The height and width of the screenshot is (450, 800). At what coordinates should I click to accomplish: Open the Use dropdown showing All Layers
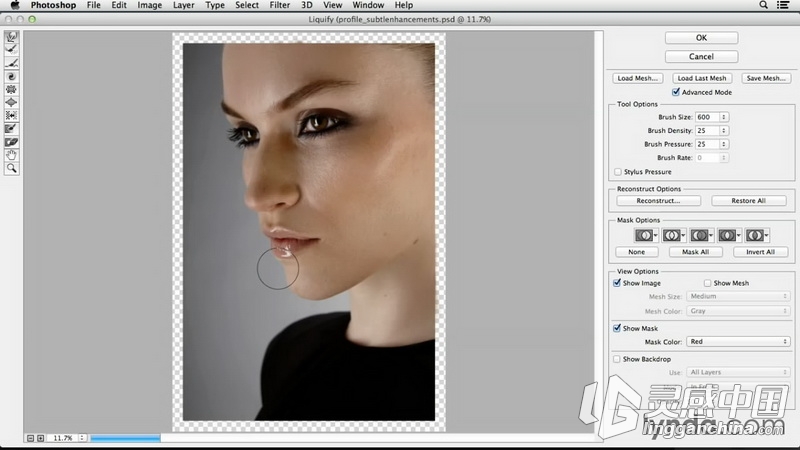[738, 372]
